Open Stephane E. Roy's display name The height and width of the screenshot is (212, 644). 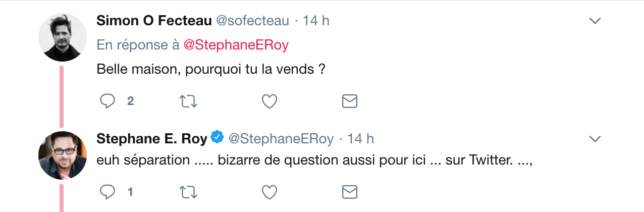point(151,138)
